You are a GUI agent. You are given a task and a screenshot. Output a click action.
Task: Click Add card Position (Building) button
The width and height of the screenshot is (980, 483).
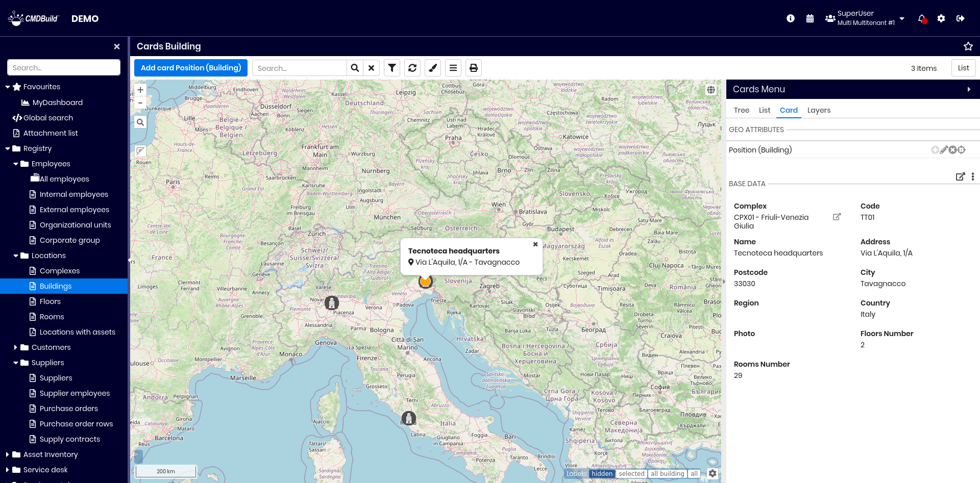191,68
